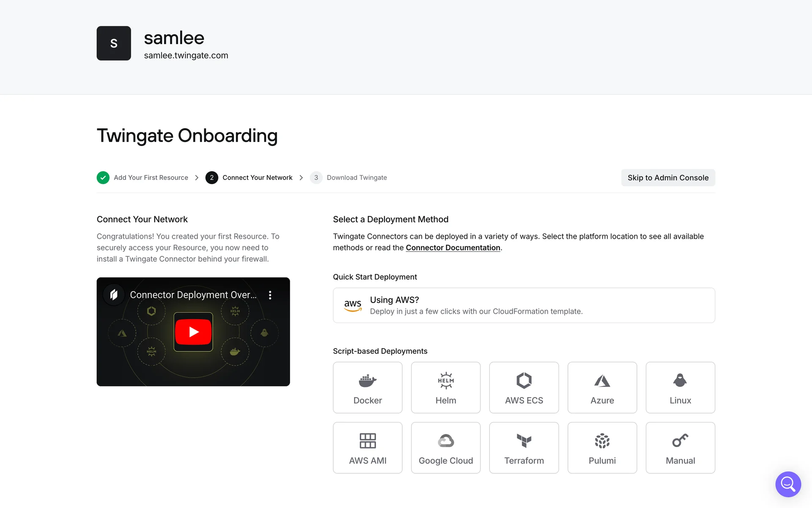Pick the Azure deployment tile
The width and height of the screenshot is (812, 508).
pos(602,387)
